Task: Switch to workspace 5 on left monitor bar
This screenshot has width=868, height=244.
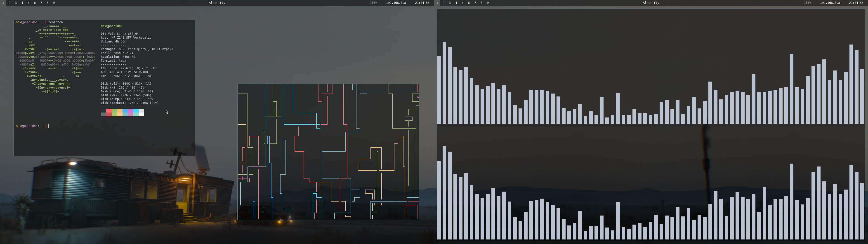Action: click(x=28, y=3)
